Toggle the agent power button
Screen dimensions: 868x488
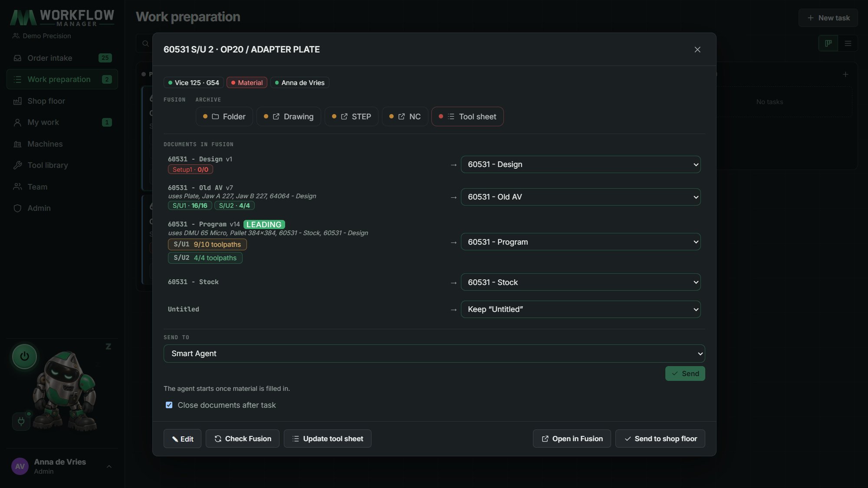coord(24,356)
